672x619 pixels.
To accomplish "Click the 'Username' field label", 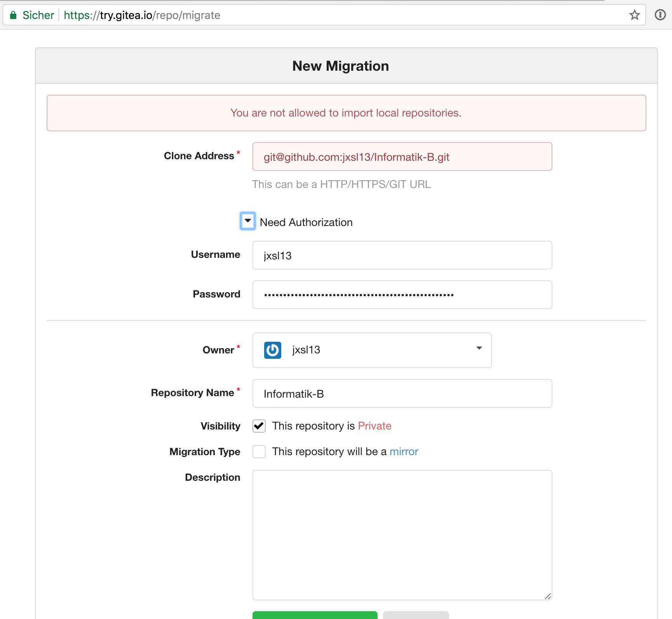I will click(216, 254).
